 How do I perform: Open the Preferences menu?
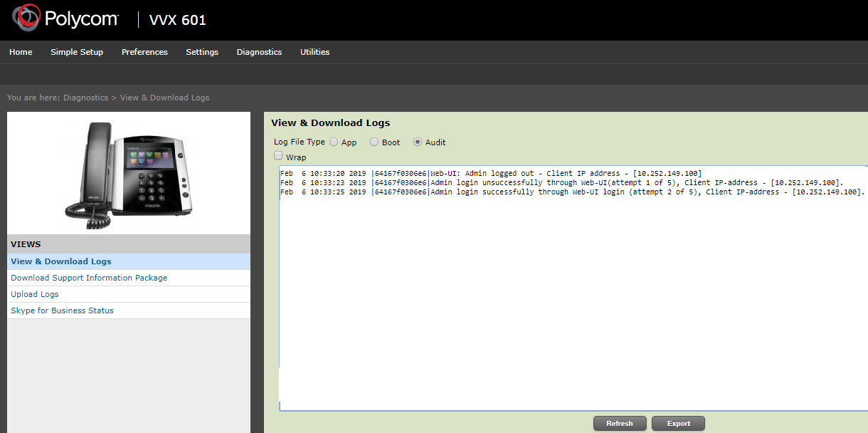click(x=144, y=51)
